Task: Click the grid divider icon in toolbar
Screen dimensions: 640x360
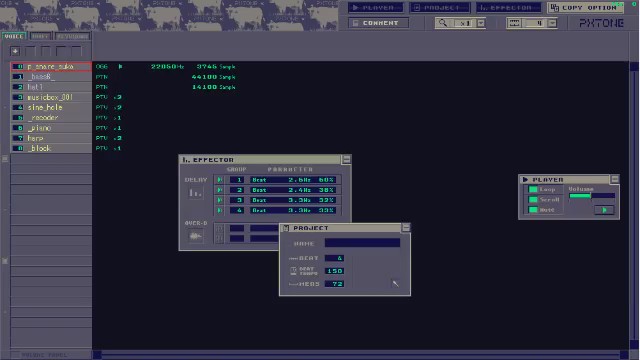Action: click(514, 23)
